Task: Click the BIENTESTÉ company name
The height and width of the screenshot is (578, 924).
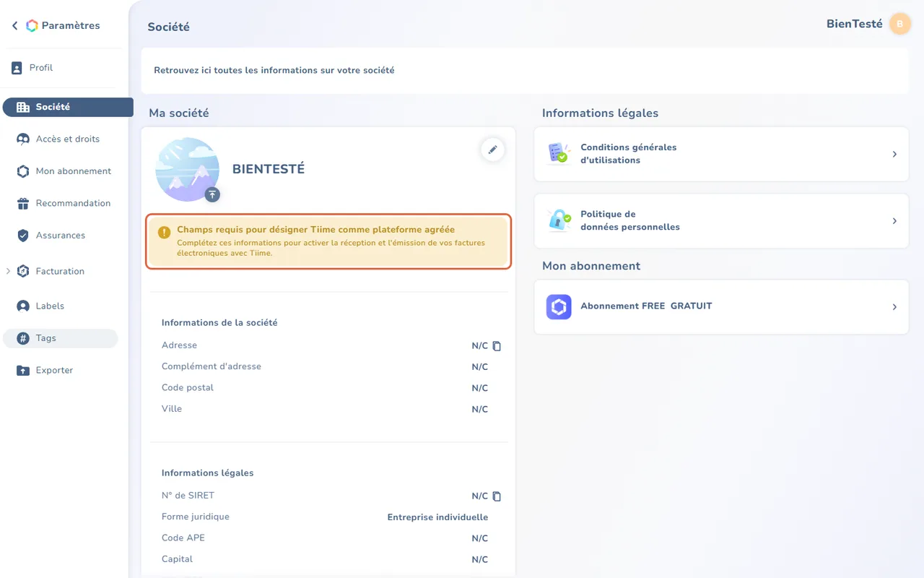Action: (269, 169)
